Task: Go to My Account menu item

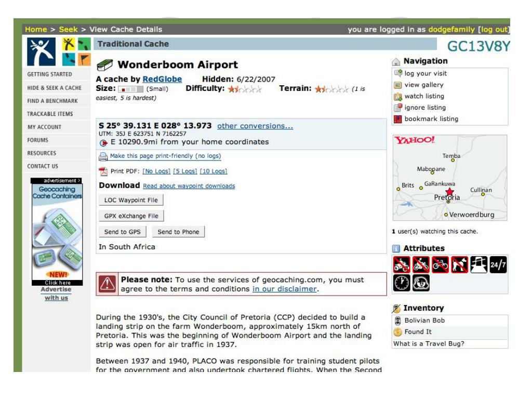Action: (45, 127)
